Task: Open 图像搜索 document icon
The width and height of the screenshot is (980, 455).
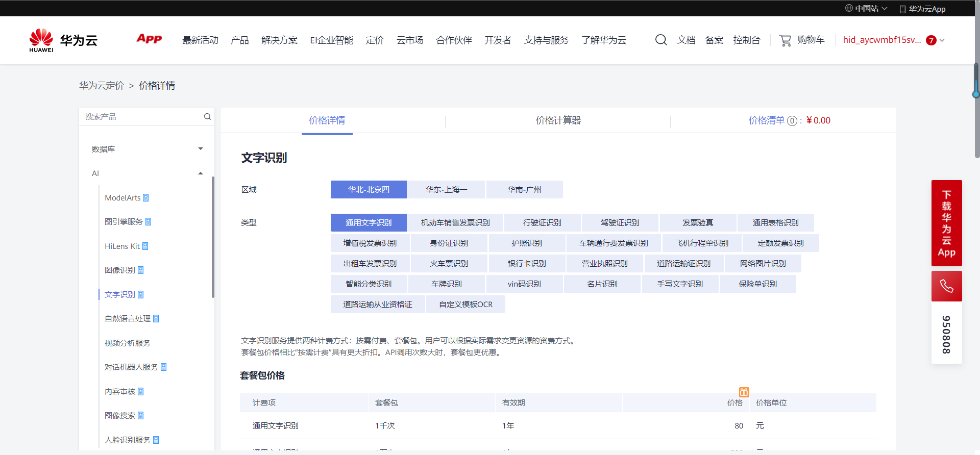Action: pyautogui.click(x=141, y=415)
